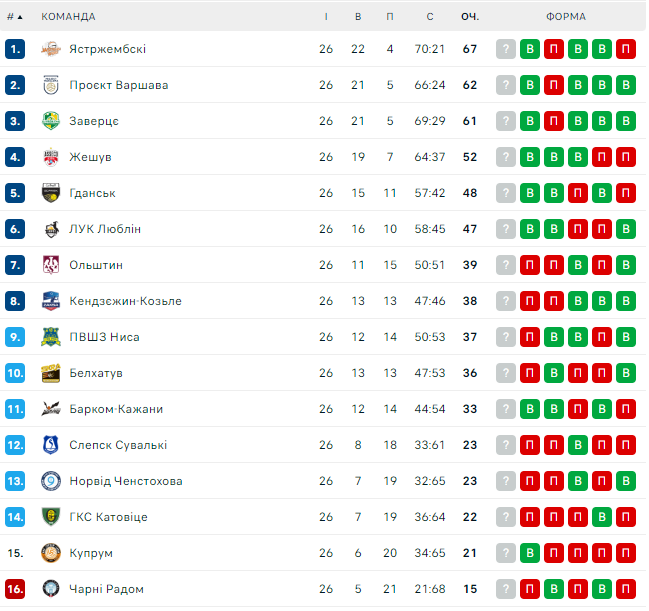This screenshot has height=611, width=649.
Task: Click the red rank 16 position badge
Action: point(15,589)
